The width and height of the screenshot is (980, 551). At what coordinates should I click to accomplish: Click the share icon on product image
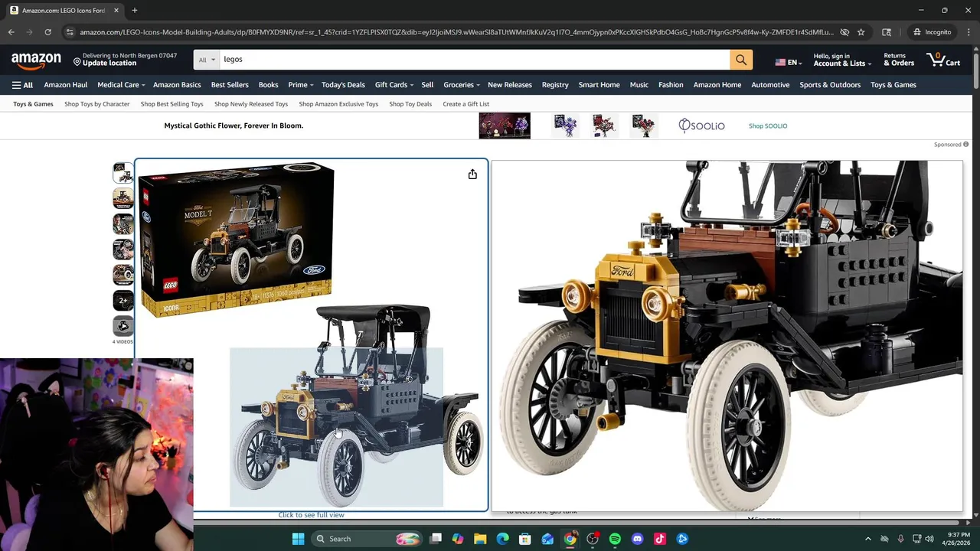coord(472,174)
